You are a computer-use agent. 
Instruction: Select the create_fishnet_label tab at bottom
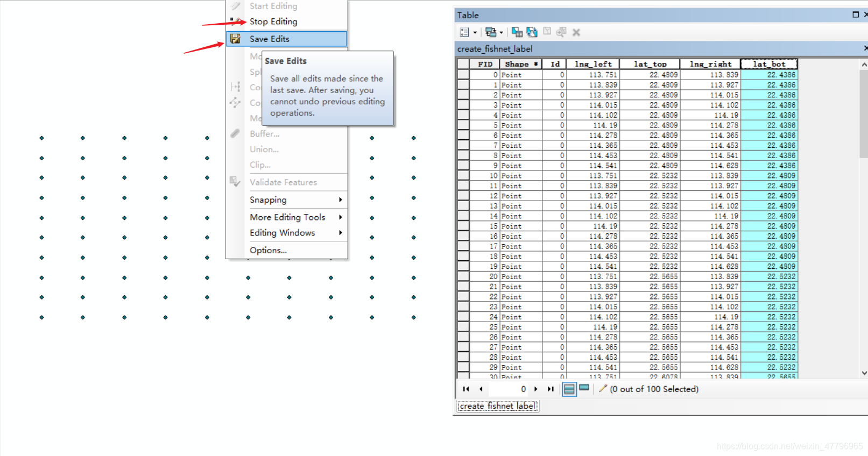click(x=498, y=406)
